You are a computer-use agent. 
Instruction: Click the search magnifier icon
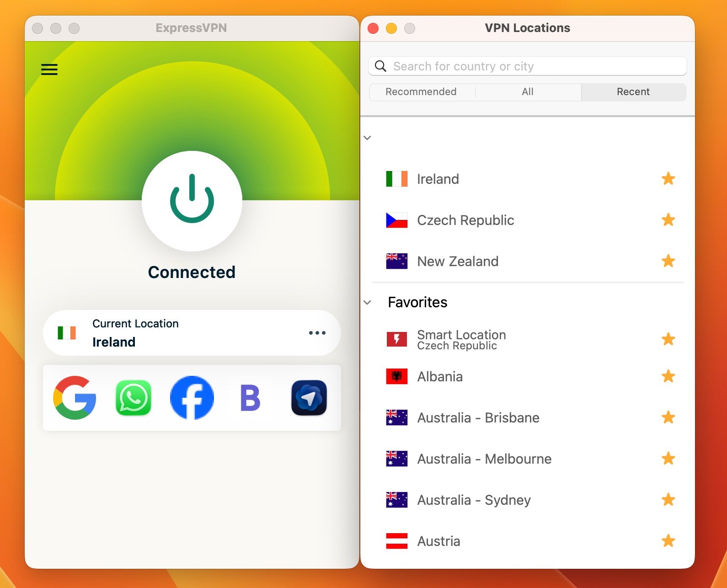click(x=380, y=66)
